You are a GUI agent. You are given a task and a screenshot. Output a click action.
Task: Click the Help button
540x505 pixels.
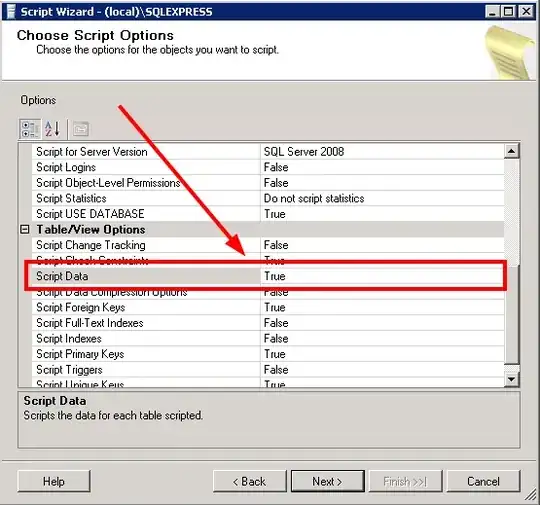[54, 481]
